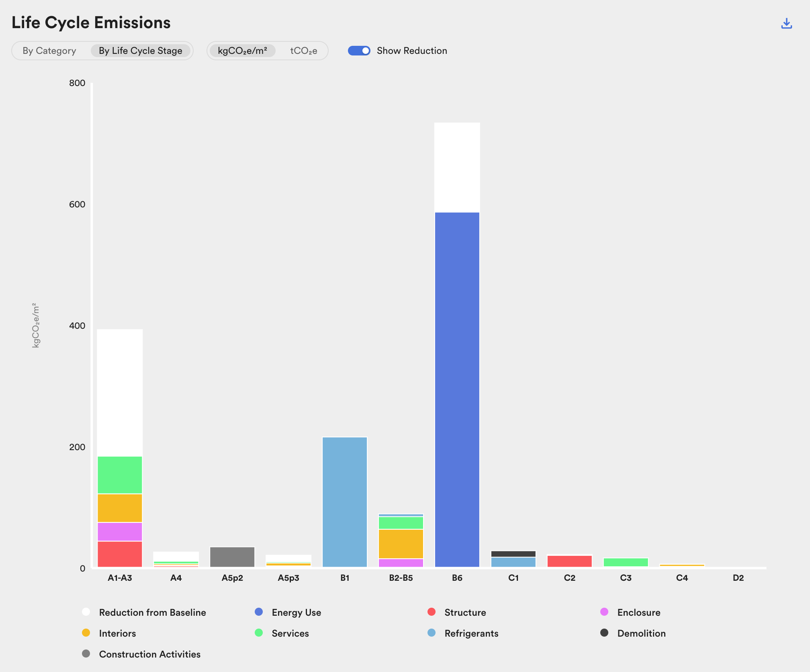Toggle the Refrigerants legend entry
The width and height of the screenshot is (810, 672).
pyautogui.click(x=463, y=633)
